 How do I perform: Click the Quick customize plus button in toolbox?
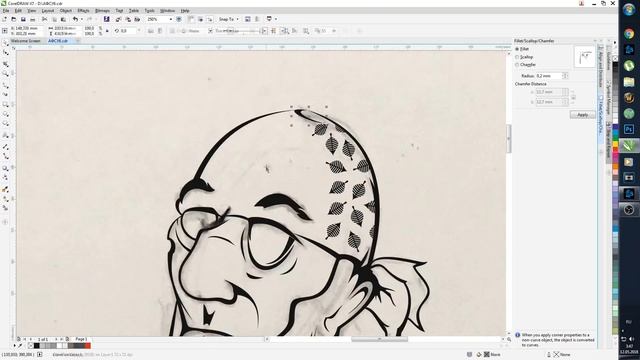coord(5,222)
